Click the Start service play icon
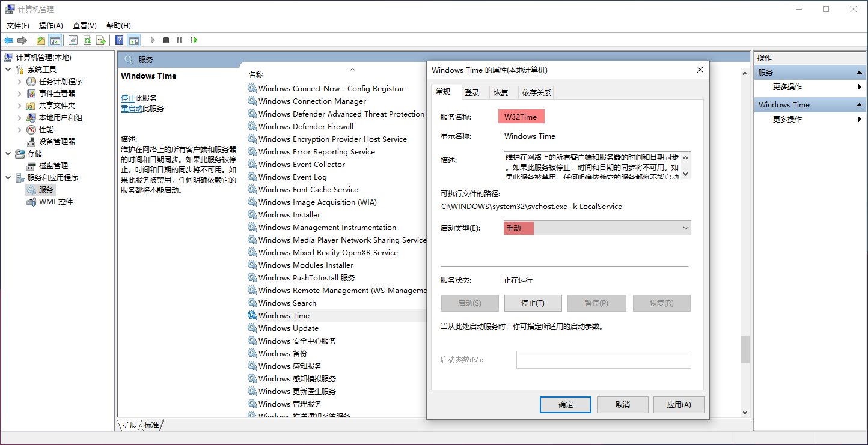Image resolution: width=868 pixels, height=445 pixels. coord(153,40)
